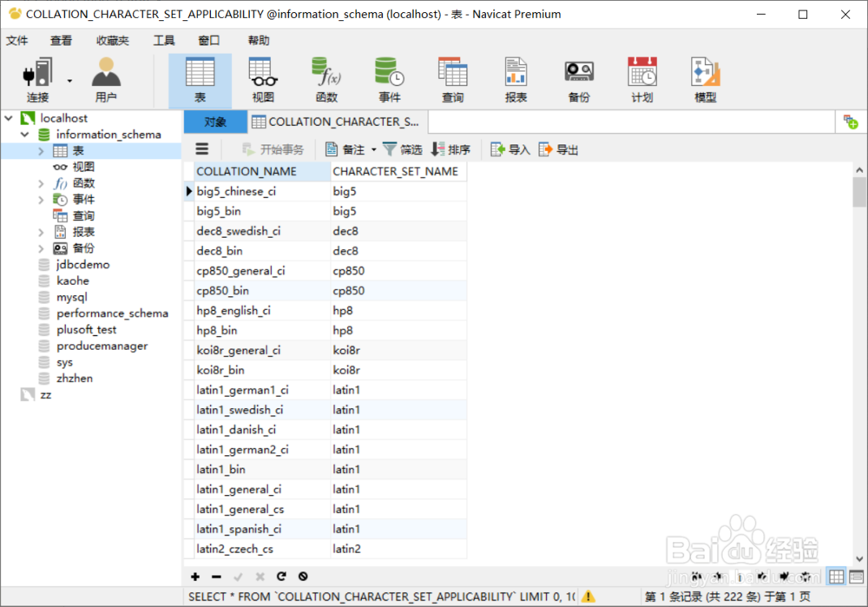Refresh the table data with refresh icon
The height and width of the screenshot is (607, 868).
(x=281, y=576)
